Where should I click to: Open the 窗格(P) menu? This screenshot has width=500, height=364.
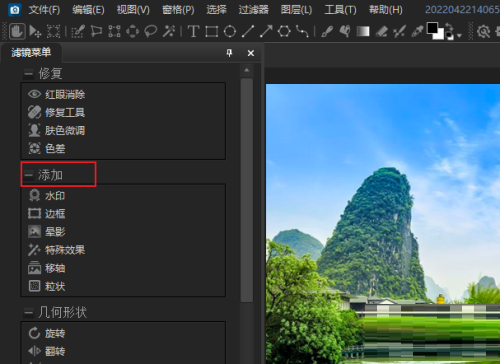pyautogui.click(x=178, y=10)
